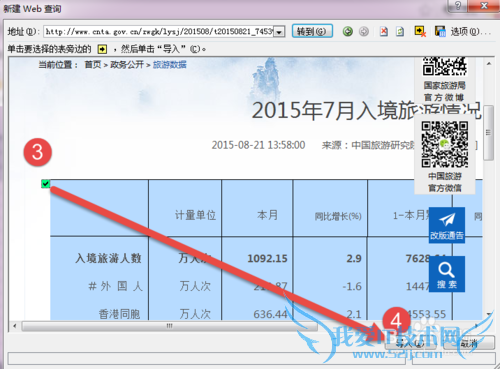The image size is (500, 369).
Task: Click the grey forward navigation icon
Action: (x=364, y=32)
